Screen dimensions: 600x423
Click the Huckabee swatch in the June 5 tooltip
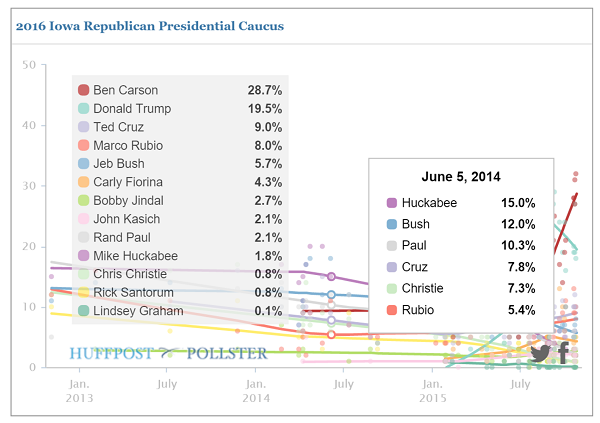click(392, 203)
